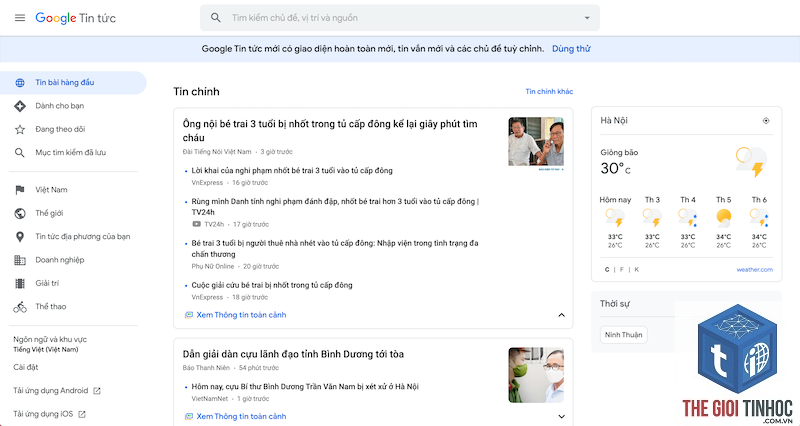
Task: Open VietNamNet article about Trần Văn Nam
Action: pyautogui.click(x=305, y=387)
